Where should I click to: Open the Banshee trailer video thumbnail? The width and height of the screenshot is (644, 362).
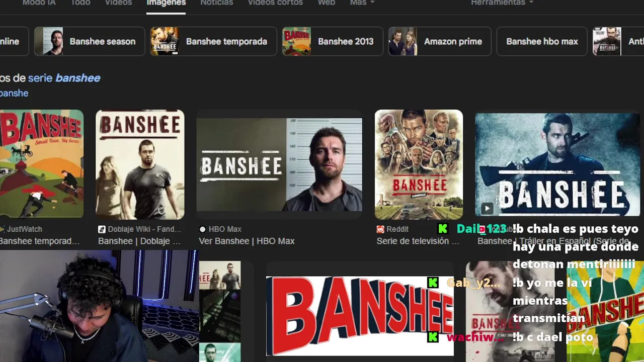[557, 164]
